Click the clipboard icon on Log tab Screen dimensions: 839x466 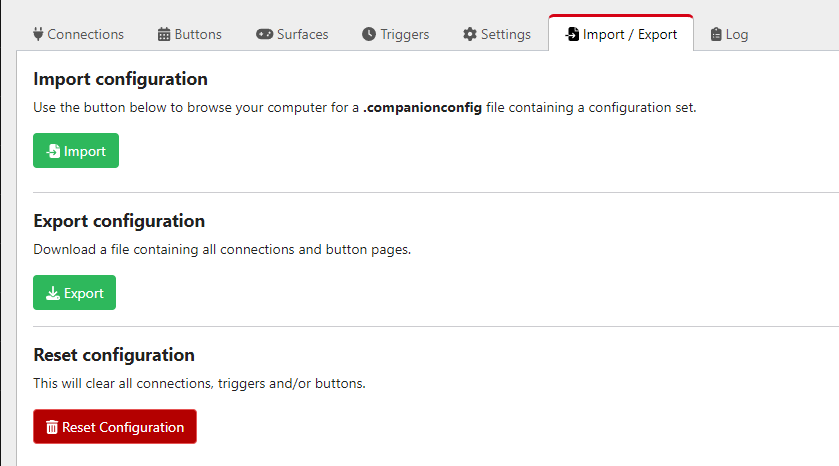(716, 34)
